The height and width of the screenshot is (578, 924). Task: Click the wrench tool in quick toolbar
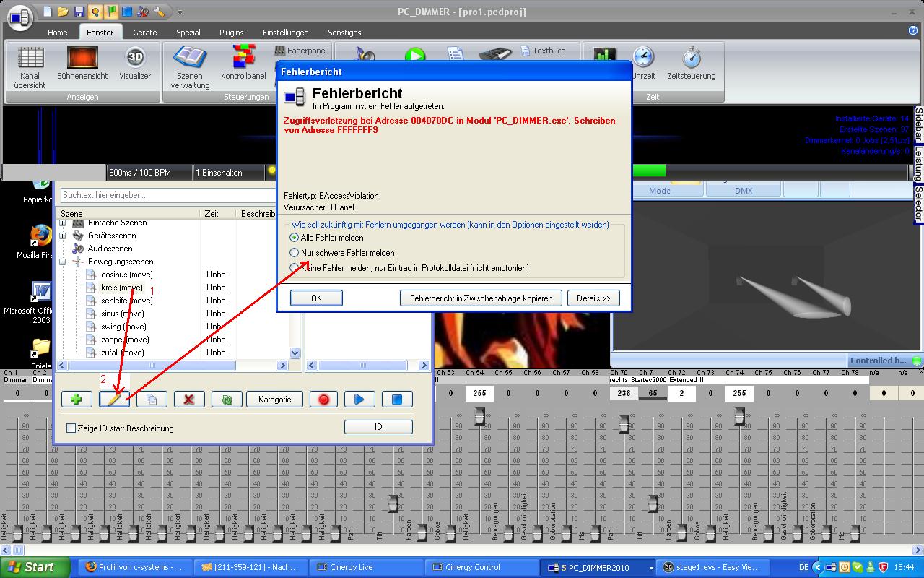[159, 12]
